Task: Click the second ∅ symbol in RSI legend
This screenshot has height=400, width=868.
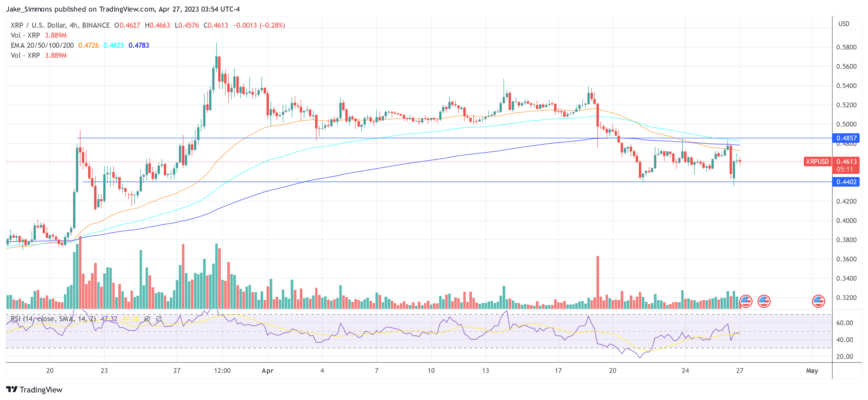Action: (159, 318)
